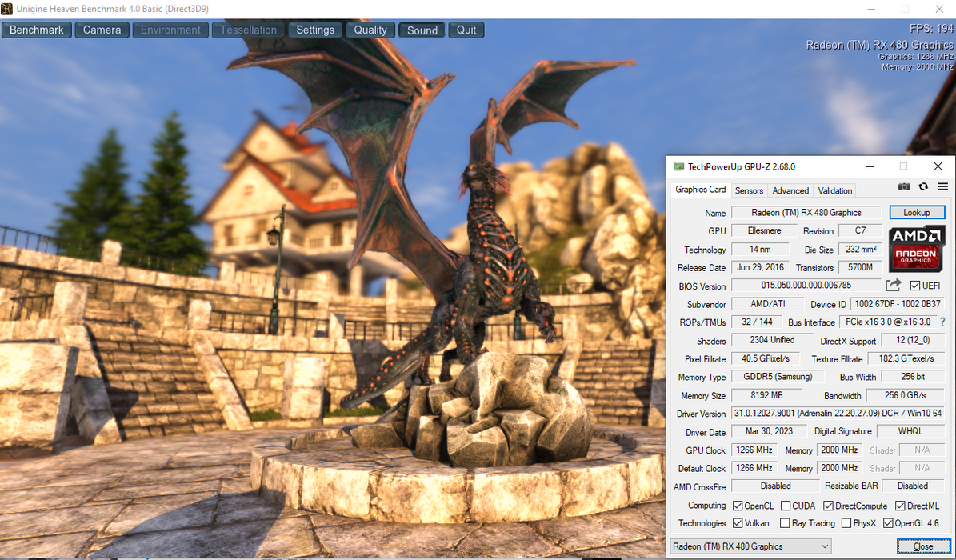
Task: Click the 256 bit bus width value
Action: (913, 376)
